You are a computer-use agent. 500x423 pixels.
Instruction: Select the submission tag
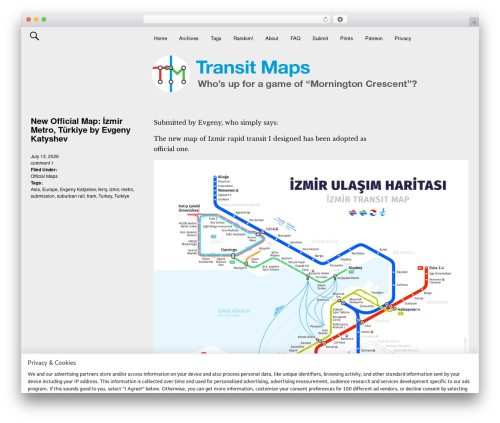pos(42,196)
